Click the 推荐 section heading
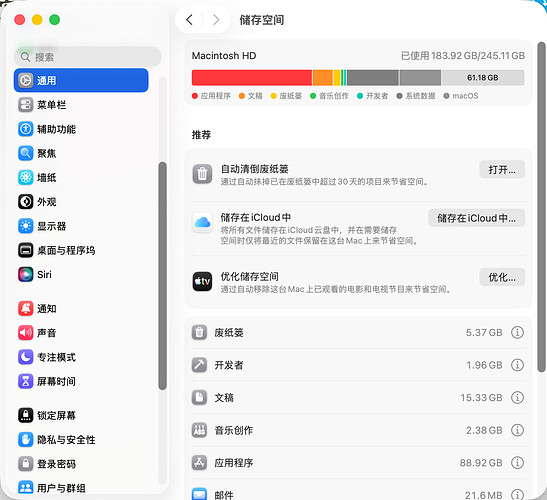 [x=201, y=135]
